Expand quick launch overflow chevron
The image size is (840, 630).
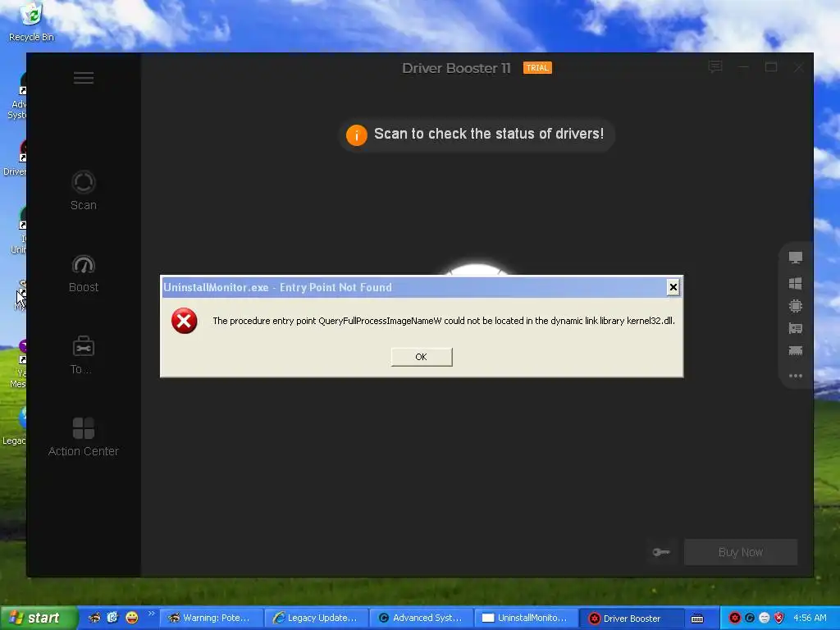pos(151,614)
